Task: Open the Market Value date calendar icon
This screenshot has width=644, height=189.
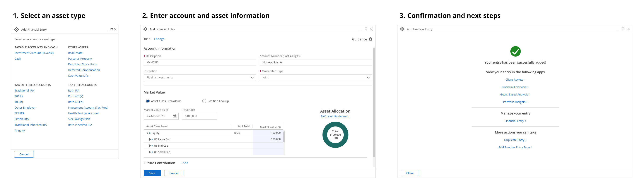Action: tap(175, 116)
